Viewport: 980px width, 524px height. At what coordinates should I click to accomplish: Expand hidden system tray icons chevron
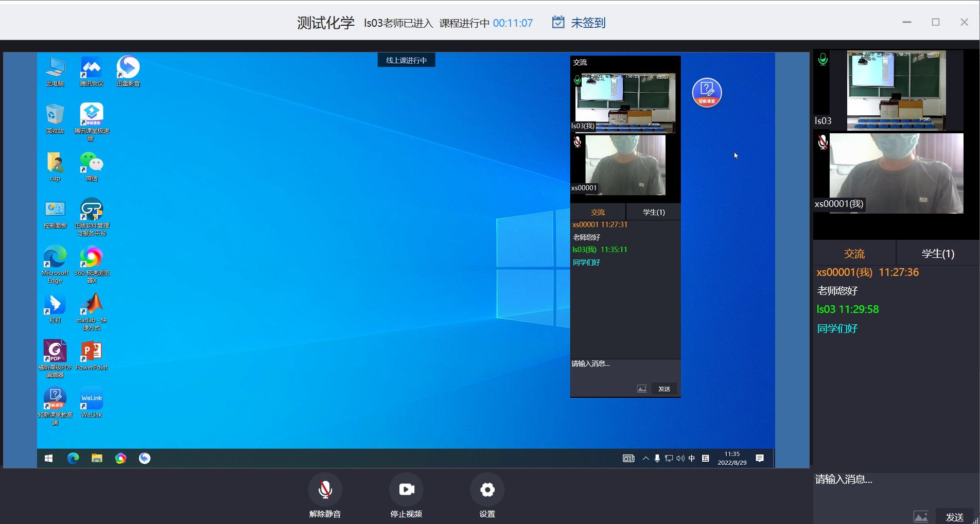tap(645, 458)
